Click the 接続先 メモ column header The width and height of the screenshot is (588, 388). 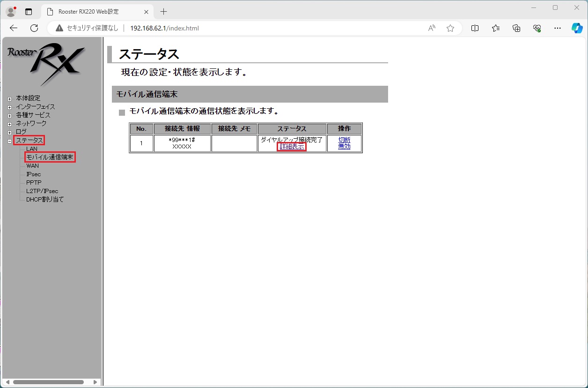point(234,129)
